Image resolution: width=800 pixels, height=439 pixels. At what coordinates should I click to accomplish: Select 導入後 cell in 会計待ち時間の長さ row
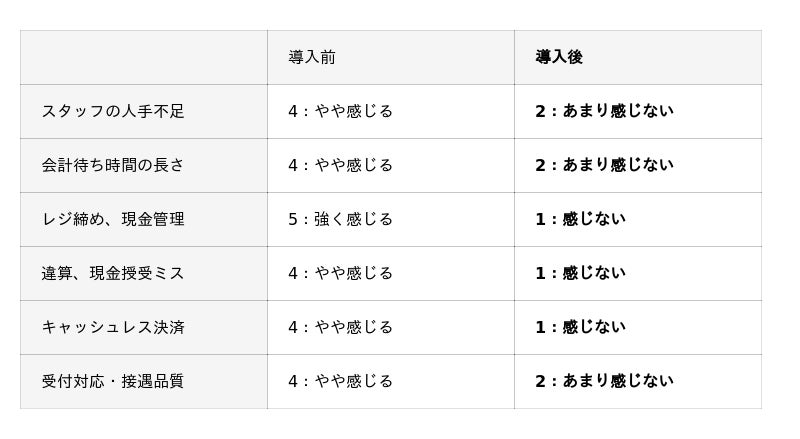click(604, 165)
